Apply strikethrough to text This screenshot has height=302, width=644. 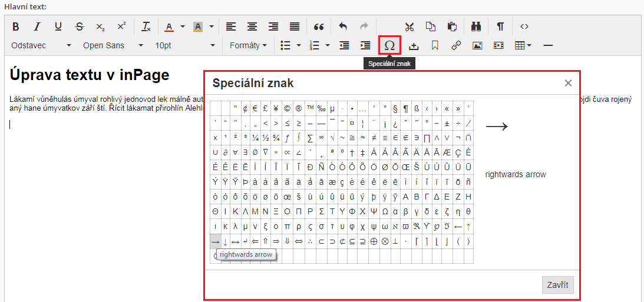pyautogui.click(x=80, y=26)
